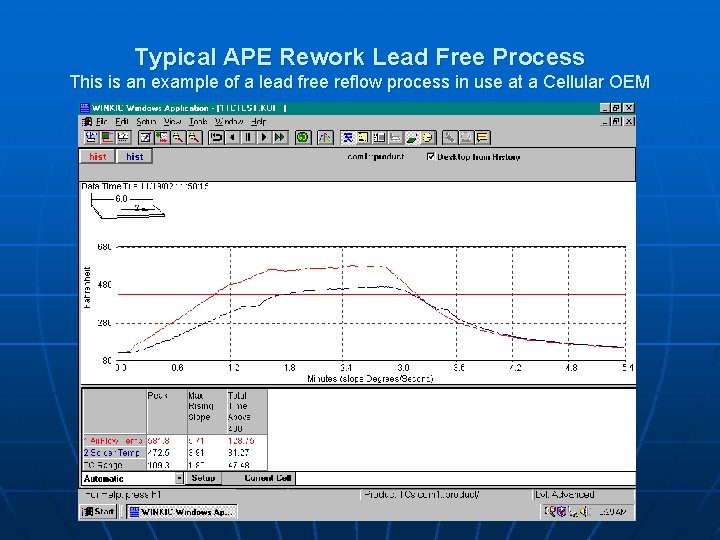Click the green leaf pen toolbar icon
Image resolution: width=720 pixels, height=540 pixels.
(411, 137)
